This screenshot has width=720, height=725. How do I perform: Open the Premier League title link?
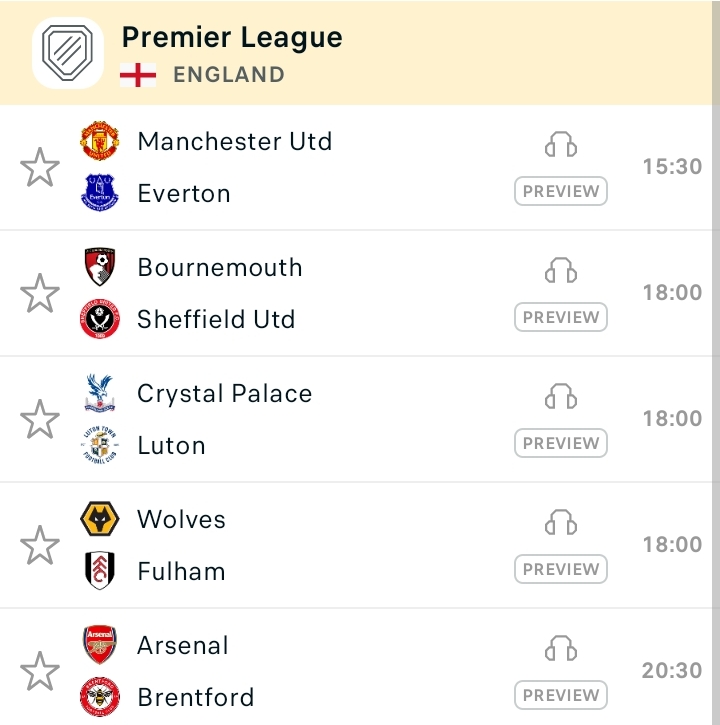coord(232,38)
